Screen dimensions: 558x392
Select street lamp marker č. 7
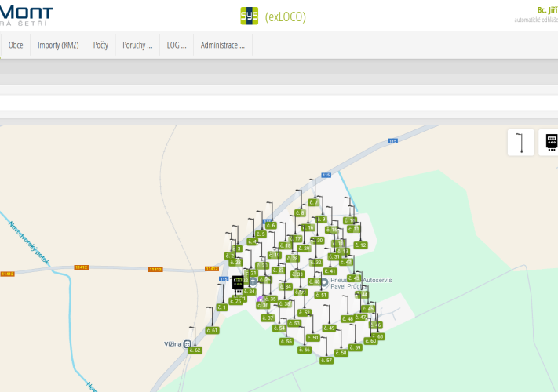[315, 202]
